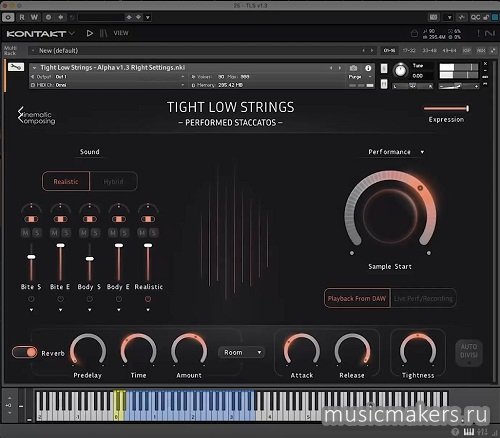Click the QC quick controls button
Screen dimensions: 500x438
(x=475, y=17)
